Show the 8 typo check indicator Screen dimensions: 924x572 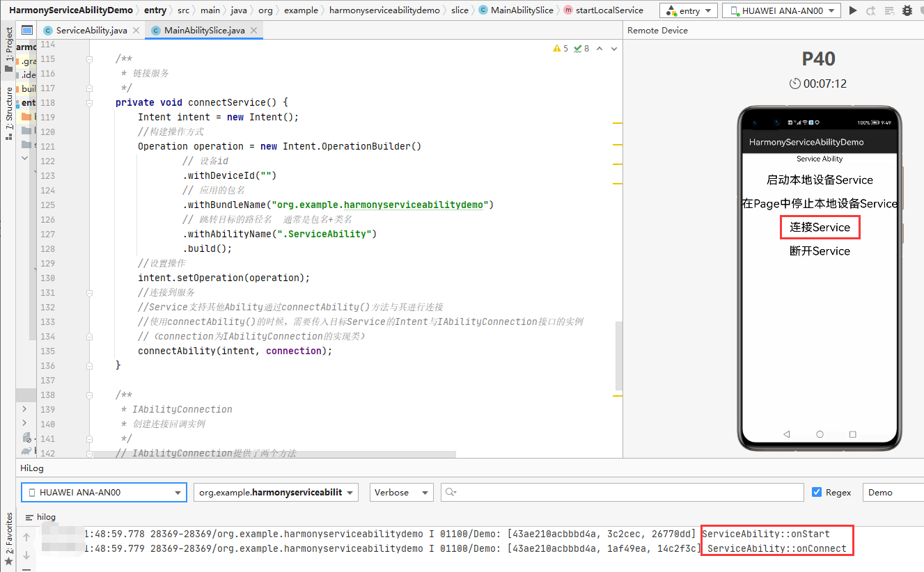coord(582,49)
